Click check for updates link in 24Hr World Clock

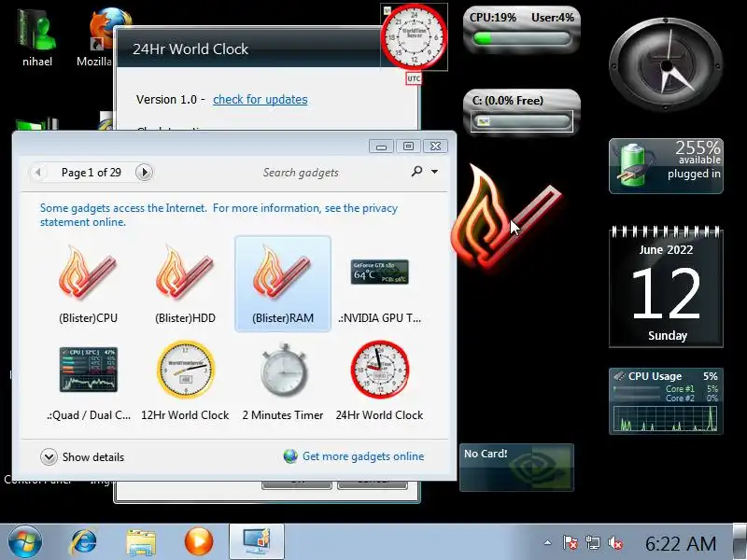[261, 99]
